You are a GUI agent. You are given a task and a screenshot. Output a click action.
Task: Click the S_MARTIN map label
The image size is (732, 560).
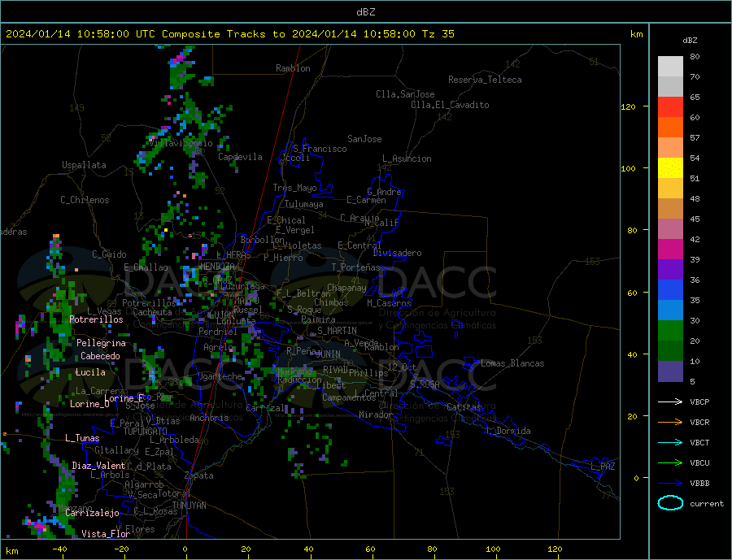coord(337,331)
